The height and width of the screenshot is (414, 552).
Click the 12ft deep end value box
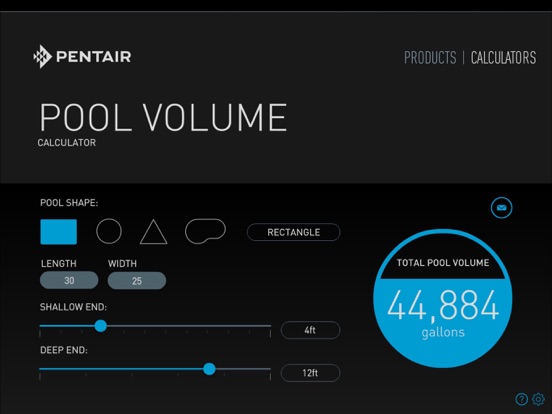310,373
